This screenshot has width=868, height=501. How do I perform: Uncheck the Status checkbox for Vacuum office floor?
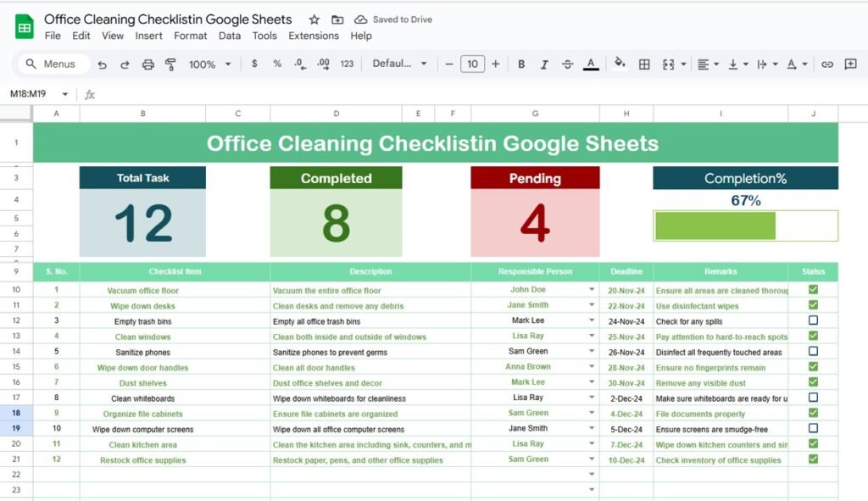pyautogui.click(x=813, y=289)
